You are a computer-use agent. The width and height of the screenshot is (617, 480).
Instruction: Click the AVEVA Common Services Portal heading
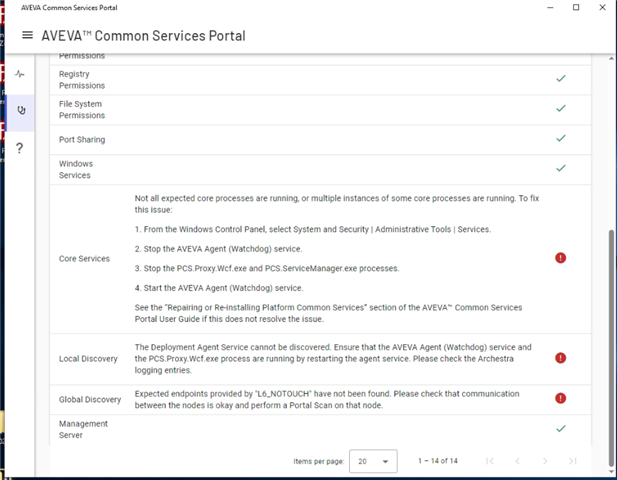pos(143,36)
